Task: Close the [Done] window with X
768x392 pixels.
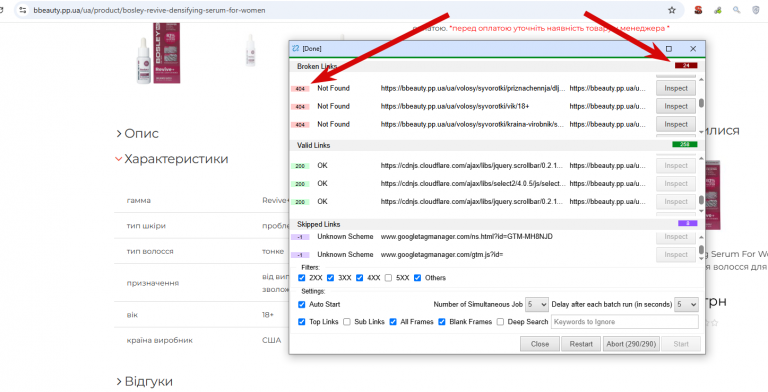Action: click(693, 49)
